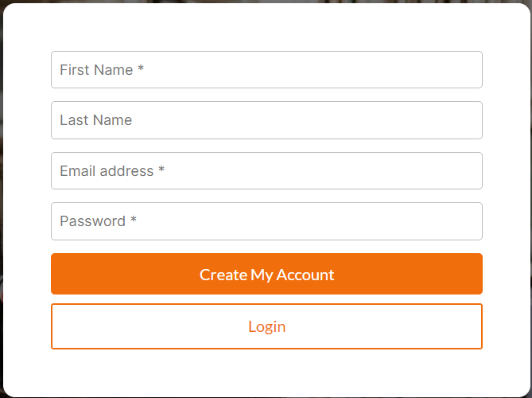Submit the signup form with the orange button
Image resolution: width=532 pixels, height=398 pixels.
(x=266, y=274)
